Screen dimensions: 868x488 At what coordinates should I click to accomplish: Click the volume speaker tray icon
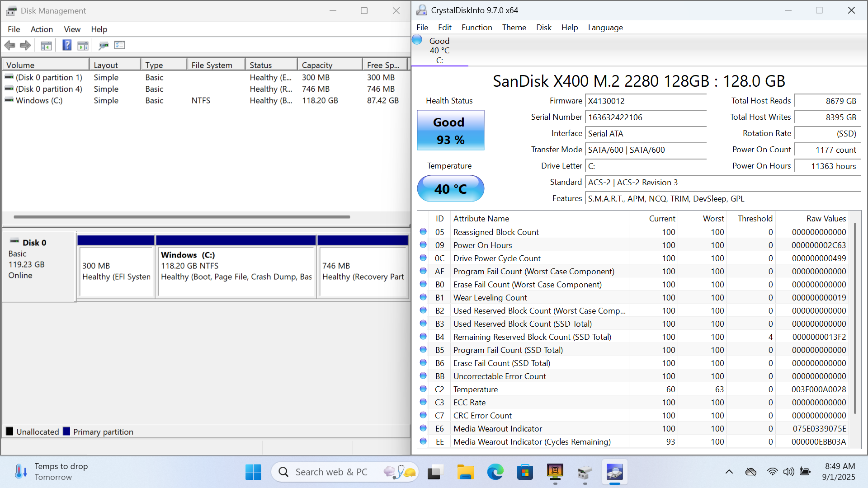(x=788, y=472)
